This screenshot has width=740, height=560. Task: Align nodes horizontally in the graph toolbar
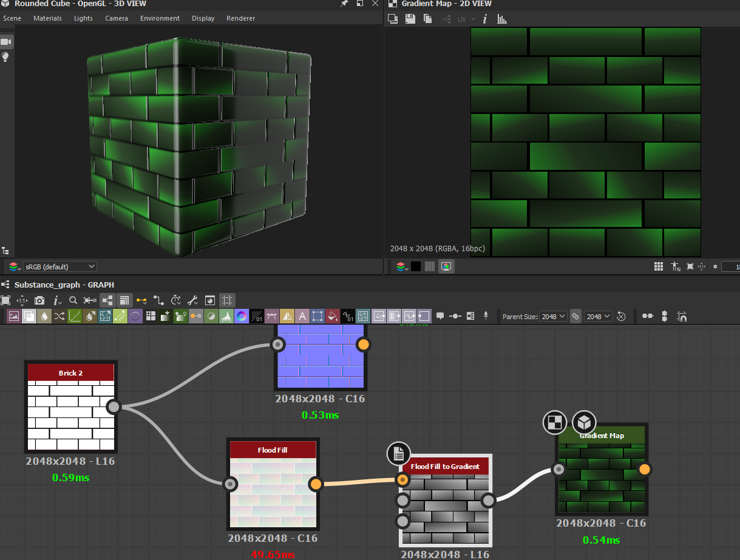(x=648, y=315)
